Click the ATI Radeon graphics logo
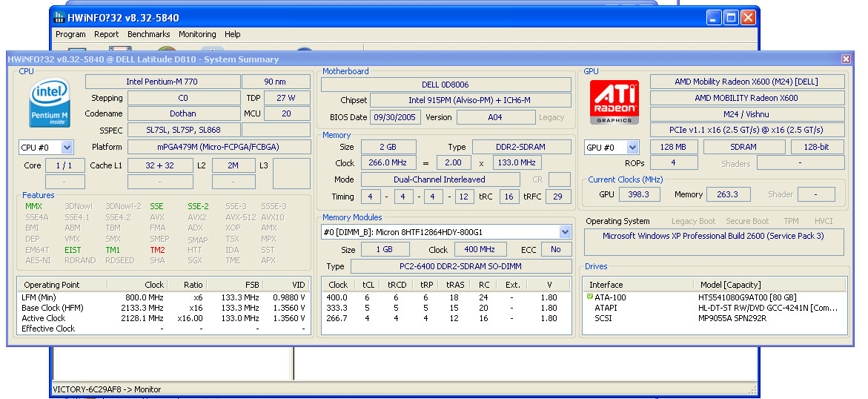The height and width of the screenshot is (399, 868). (614, 102)
